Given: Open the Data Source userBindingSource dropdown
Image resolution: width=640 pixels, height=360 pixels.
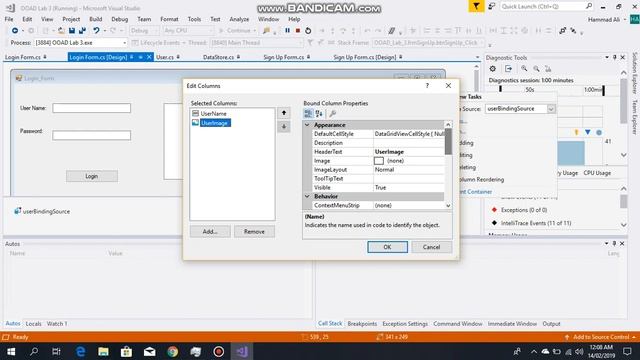Looking at the screenshot, I should 551,109.
